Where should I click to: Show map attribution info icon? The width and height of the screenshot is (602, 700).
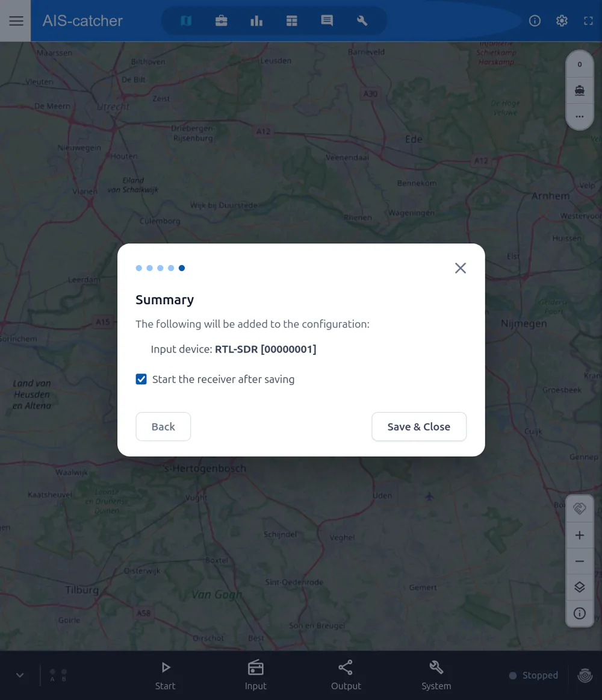coord(580,613)
